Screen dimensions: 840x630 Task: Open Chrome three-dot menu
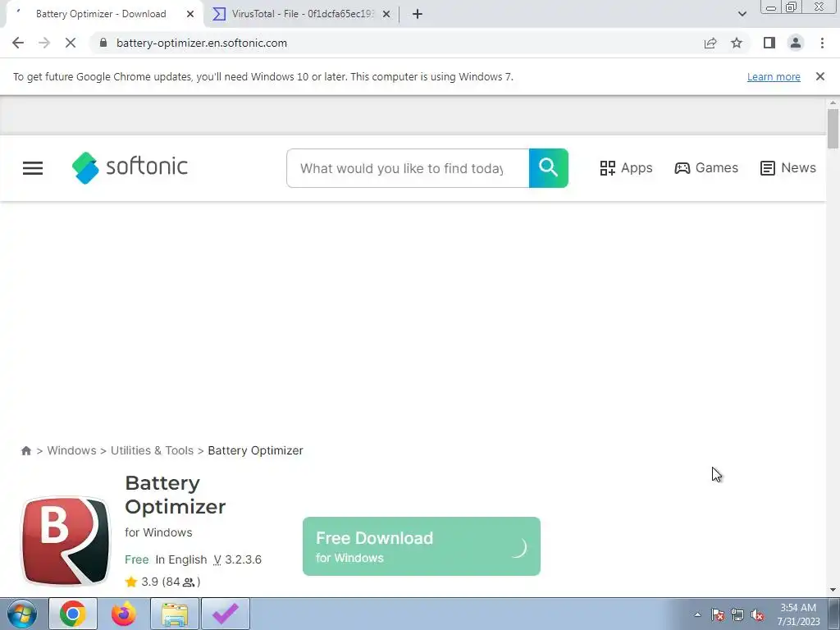(822, 43)
